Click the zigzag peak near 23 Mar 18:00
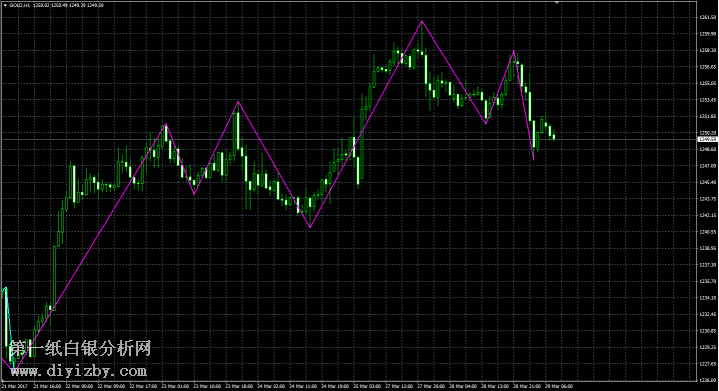 pos(238,101)
